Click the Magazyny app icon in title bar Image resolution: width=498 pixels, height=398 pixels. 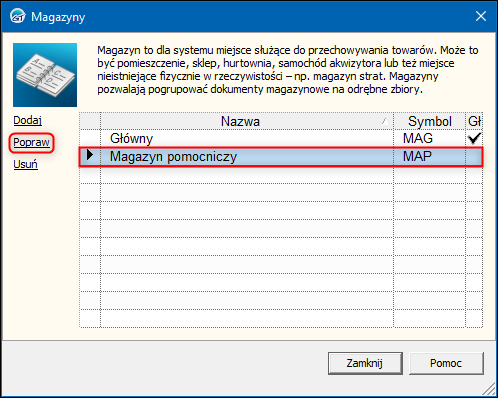(x=17, y=16)
